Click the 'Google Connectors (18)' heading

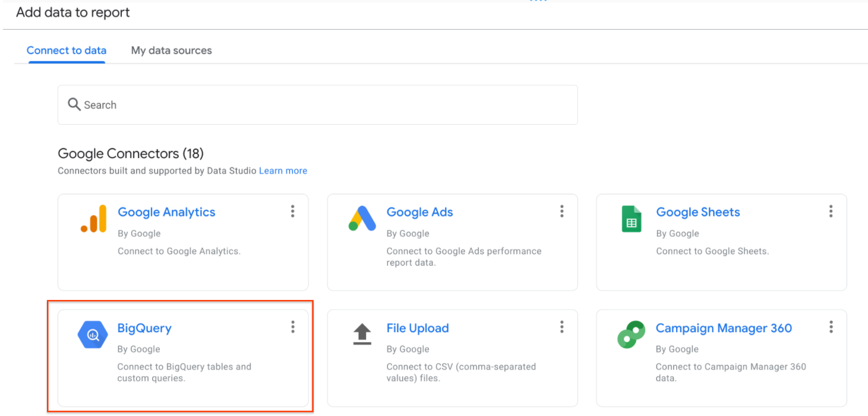(131, 154)
